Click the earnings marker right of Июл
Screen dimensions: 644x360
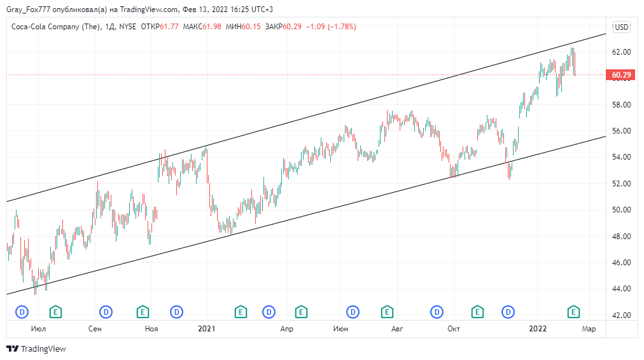pos(55,312)
